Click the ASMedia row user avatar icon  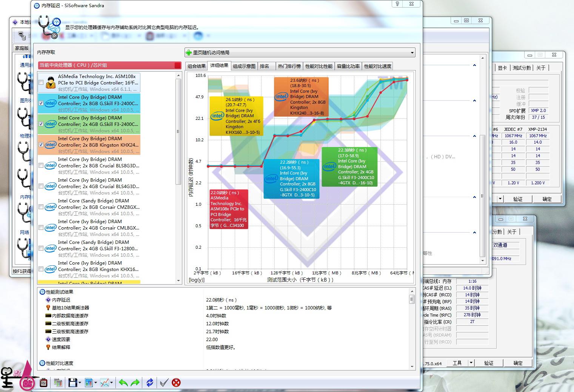[51, 82]
